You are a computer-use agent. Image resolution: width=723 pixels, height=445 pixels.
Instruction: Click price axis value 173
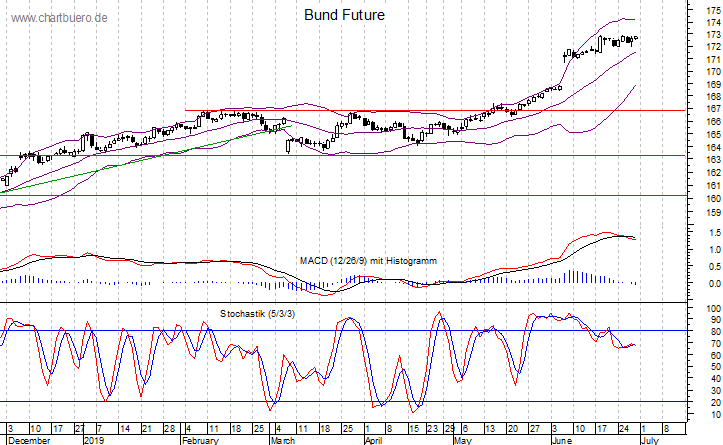pyautogui.click(x=713, y=35)
